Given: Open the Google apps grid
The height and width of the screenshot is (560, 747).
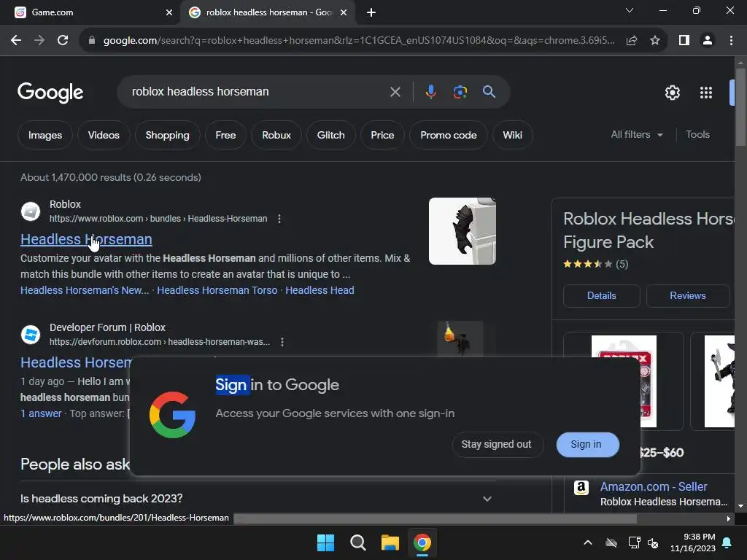Looking at the screenshot, I should click(706, 93).
